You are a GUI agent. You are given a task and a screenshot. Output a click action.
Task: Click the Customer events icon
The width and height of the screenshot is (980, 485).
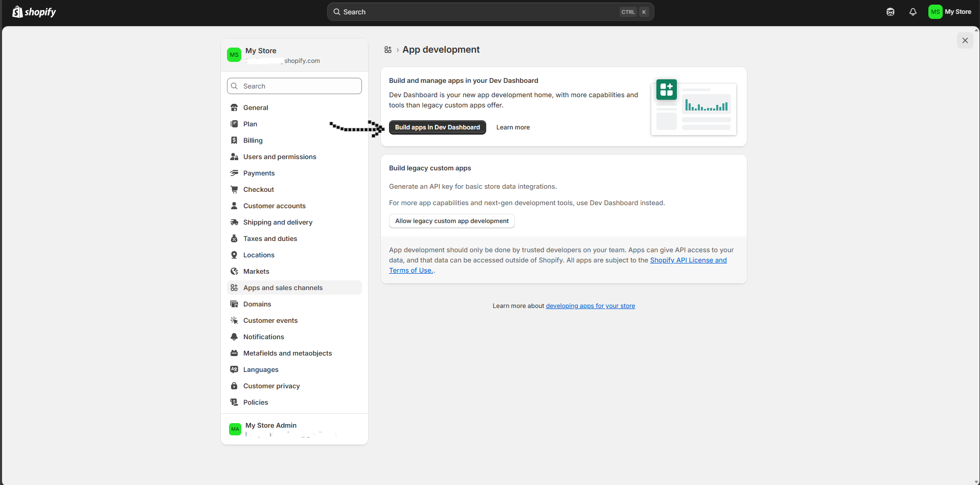click(234, 320)
